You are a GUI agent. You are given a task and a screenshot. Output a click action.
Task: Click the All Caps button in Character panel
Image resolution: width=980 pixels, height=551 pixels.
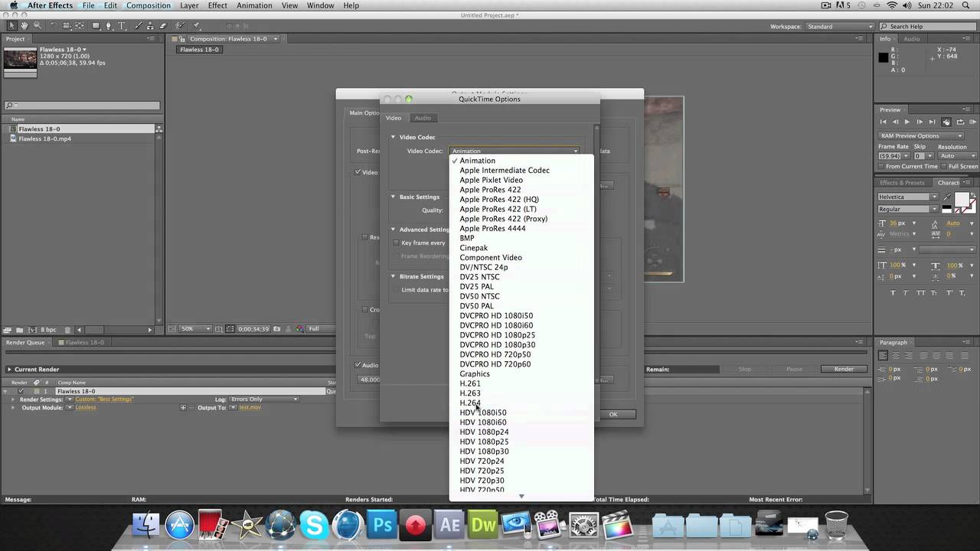[x=920, y=293]
